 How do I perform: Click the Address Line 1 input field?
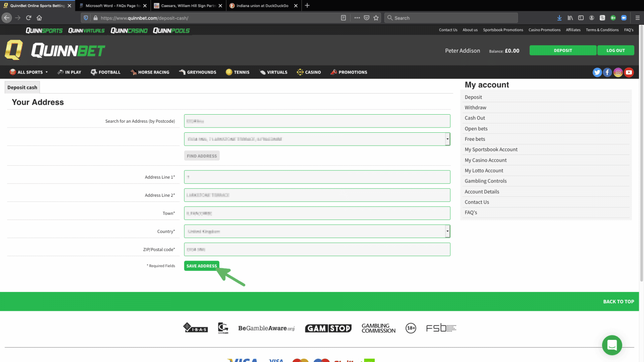[x=317, y=177]
